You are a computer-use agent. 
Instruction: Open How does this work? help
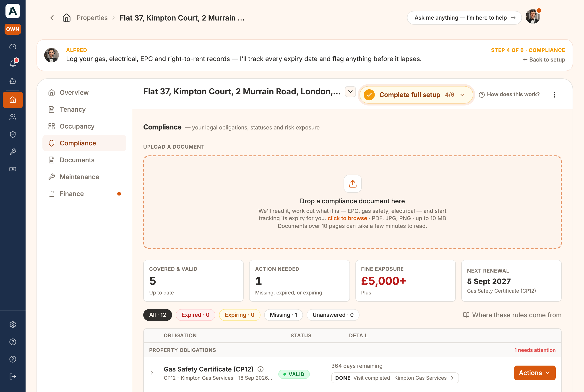pyautogui.click(x=509, y=95)
